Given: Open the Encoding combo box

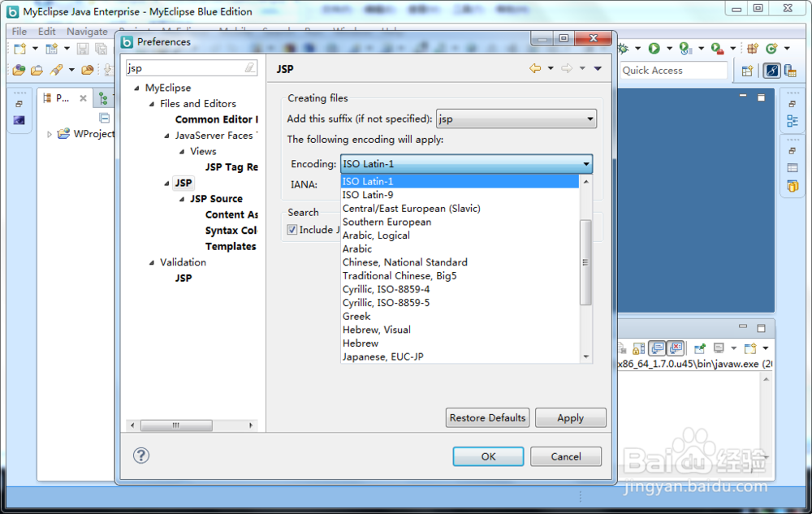Looking at the screenshot, I should [466, 164].
